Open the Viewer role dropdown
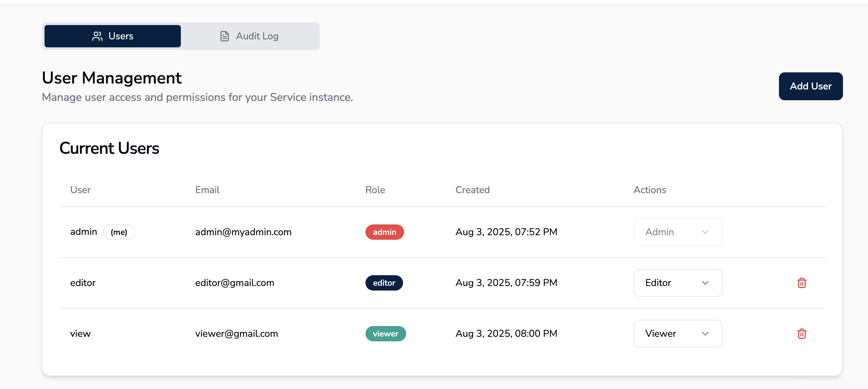 [x=677, y=334]
